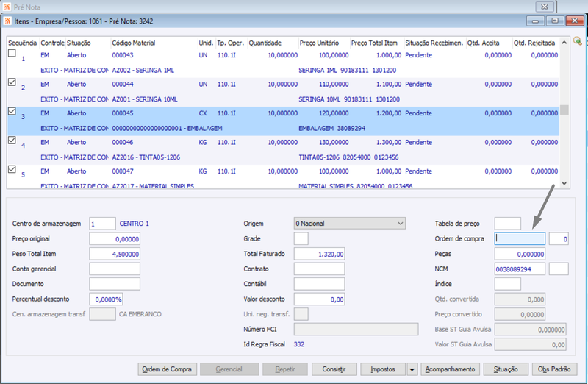588x384 pixels.
Task: Click the Ordem de Compra button
Action: click(167, 369)
